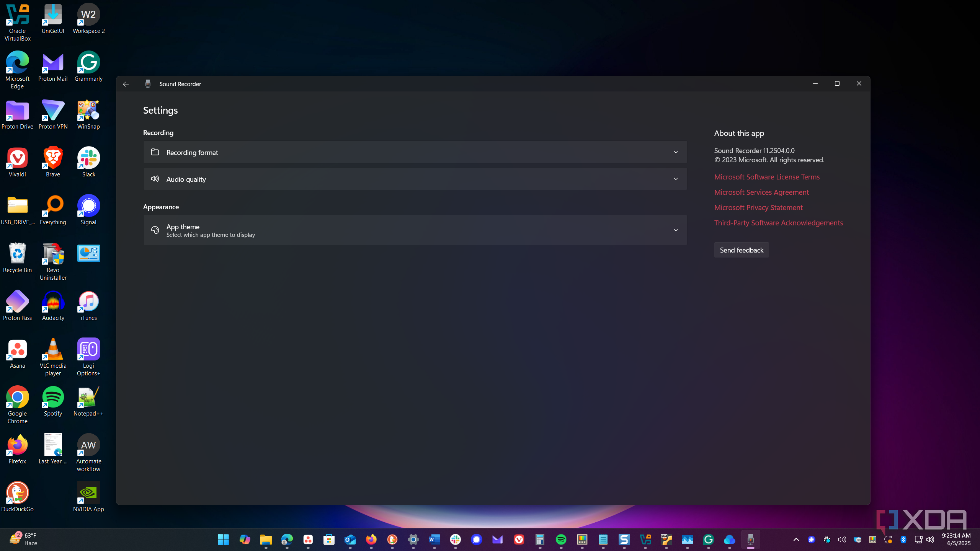Open Microsoft Word from the taskbar
Viewport: 980px width, 551px height.
434,540
